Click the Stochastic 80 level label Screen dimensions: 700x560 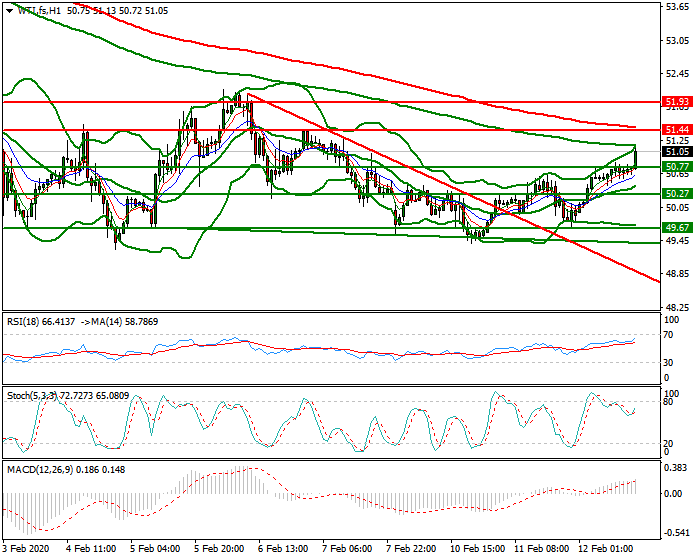(668, 402)
